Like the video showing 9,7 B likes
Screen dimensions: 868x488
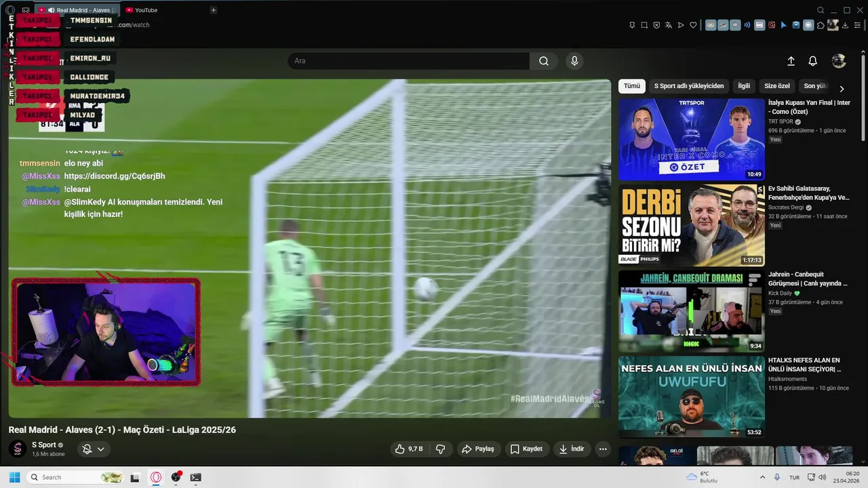pyautogui.click(x=409, y=449)
